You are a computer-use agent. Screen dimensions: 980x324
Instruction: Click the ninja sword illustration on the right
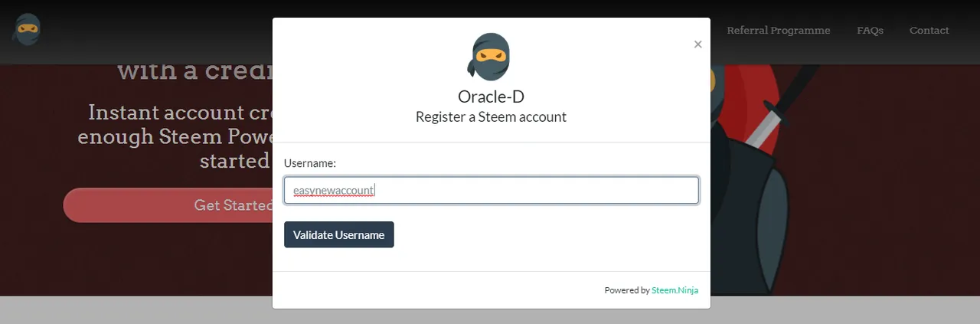coord(773,107)
